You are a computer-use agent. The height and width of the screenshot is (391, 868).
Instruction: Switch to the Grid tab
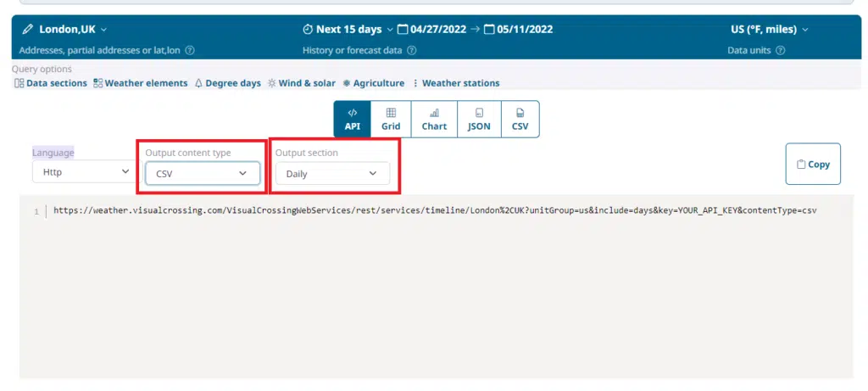point(390,119)
